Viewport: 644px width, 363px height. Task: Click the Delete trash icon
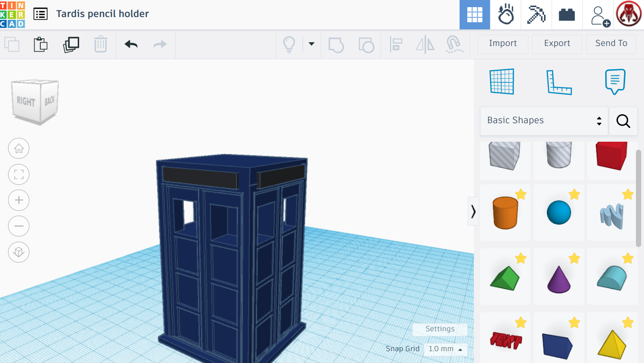100,45
